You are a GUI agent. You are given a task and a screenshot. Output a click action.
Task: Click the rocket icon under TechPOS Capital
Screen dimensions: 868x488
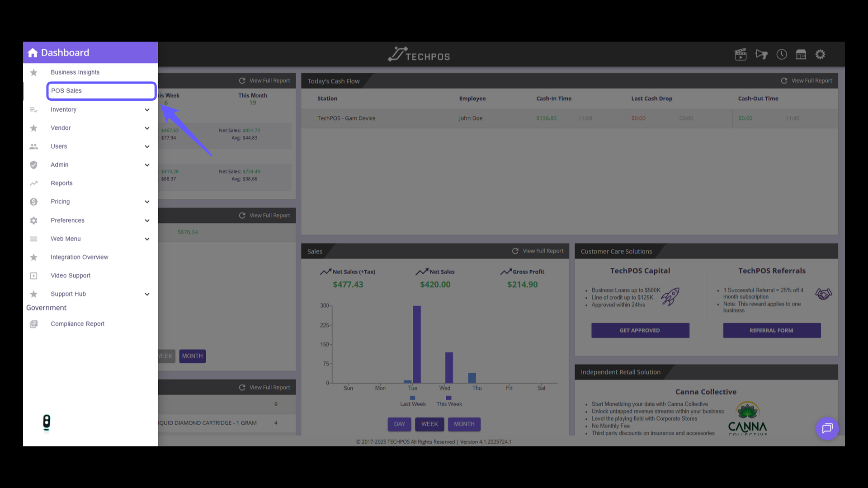pyautogui.click(x=670, y=297)
